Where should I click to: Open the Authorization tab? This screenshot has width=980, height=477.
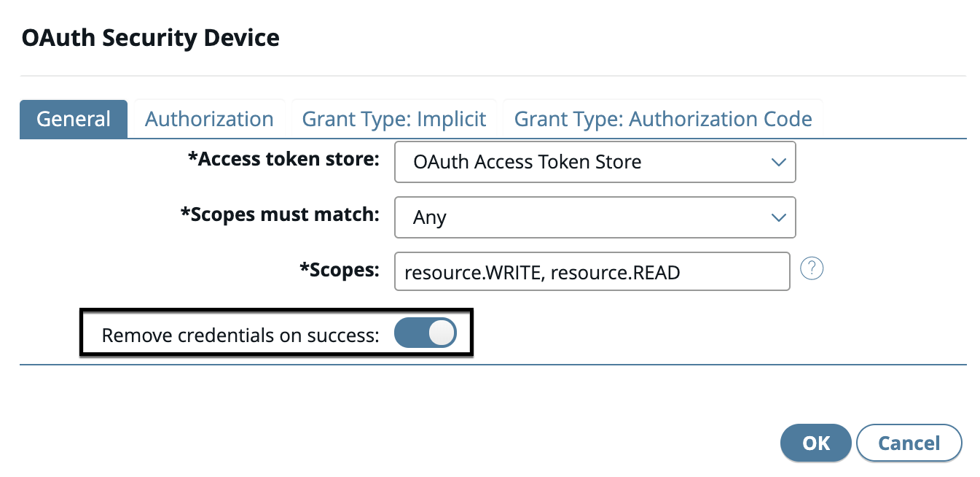click(209, 119)
